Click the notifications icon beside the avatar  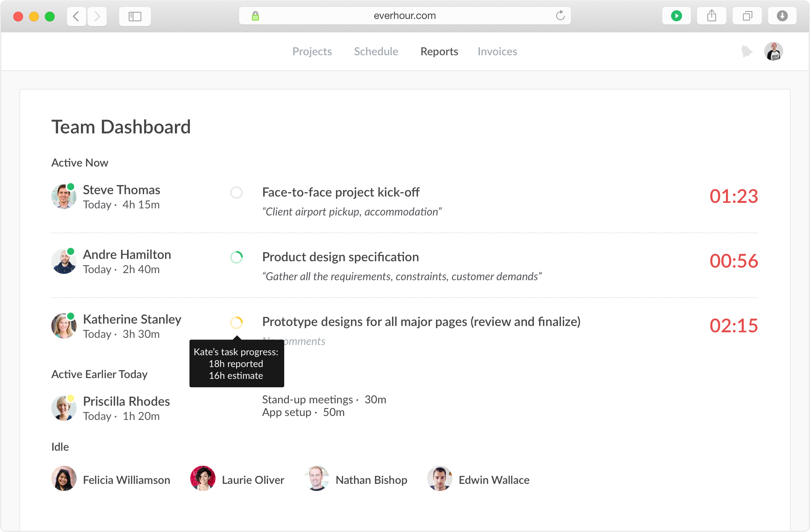click(746, 51)
